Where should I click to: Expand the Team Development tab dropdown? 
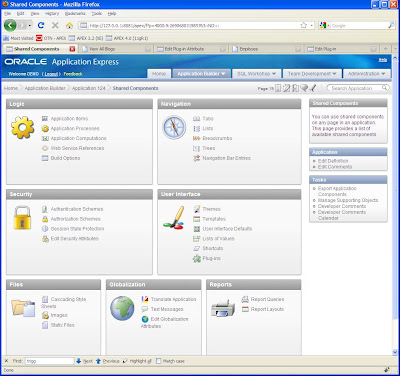coord(334,74)
